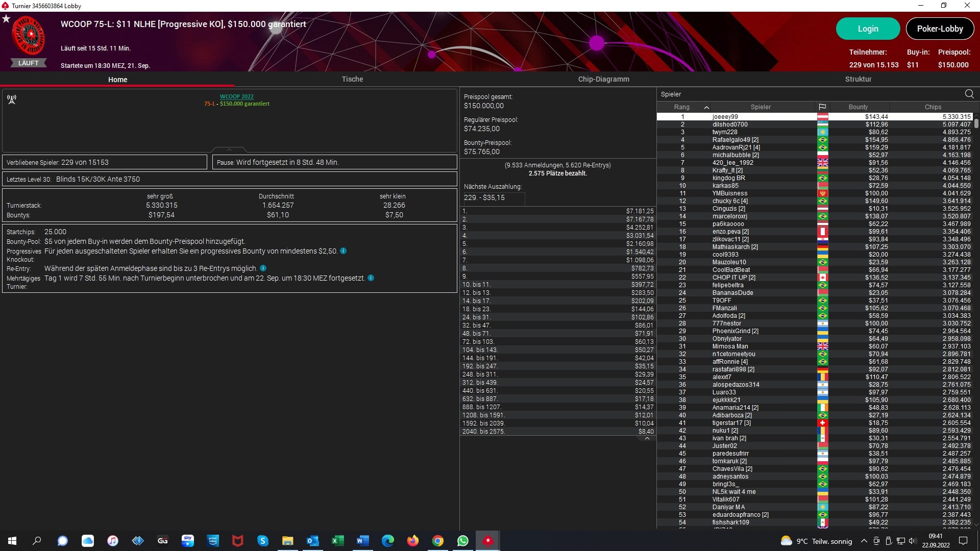Open Outlook from taskbar
The height and width of the screenshot is (551, 980).
[313, 541]
